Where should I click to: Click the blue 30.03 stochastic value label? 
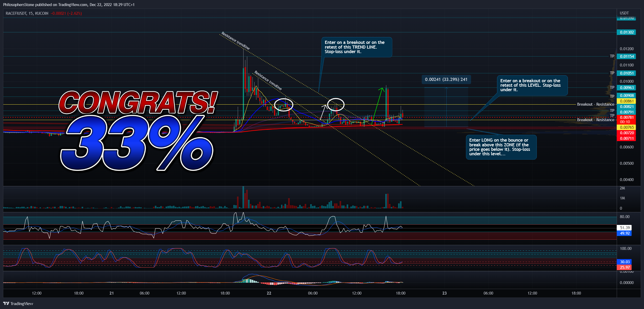[625, 262]
